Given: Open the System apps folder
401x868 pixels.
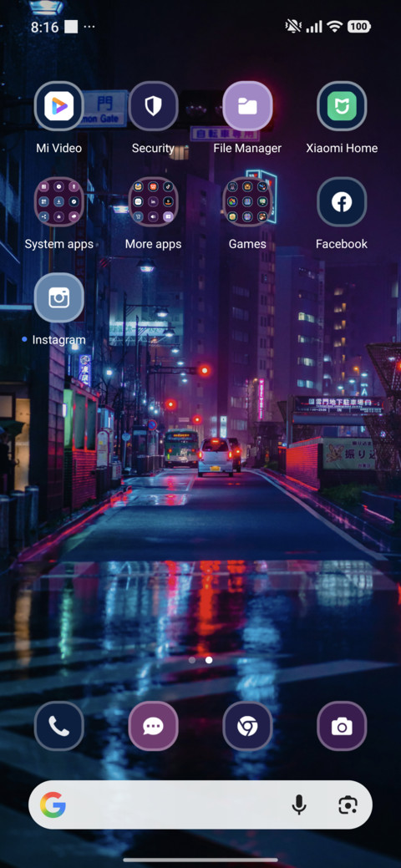Looking at the screenshot, I should [x=58, y=201].
